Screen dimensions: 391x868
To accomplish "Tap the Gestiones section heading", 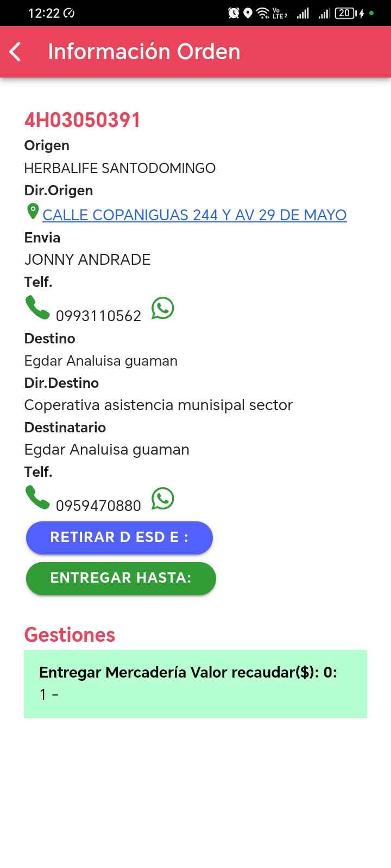I will pos(70,634).
